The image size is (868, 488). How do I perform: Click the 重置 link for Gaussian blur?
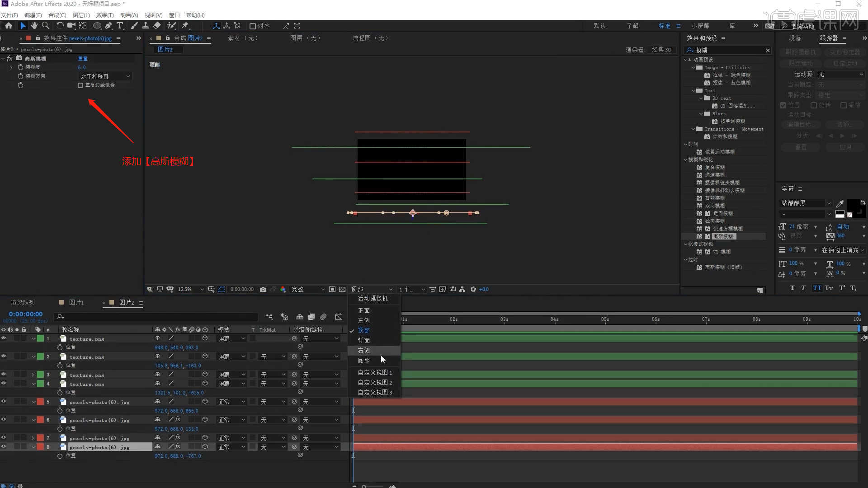[x=83, y=59]
